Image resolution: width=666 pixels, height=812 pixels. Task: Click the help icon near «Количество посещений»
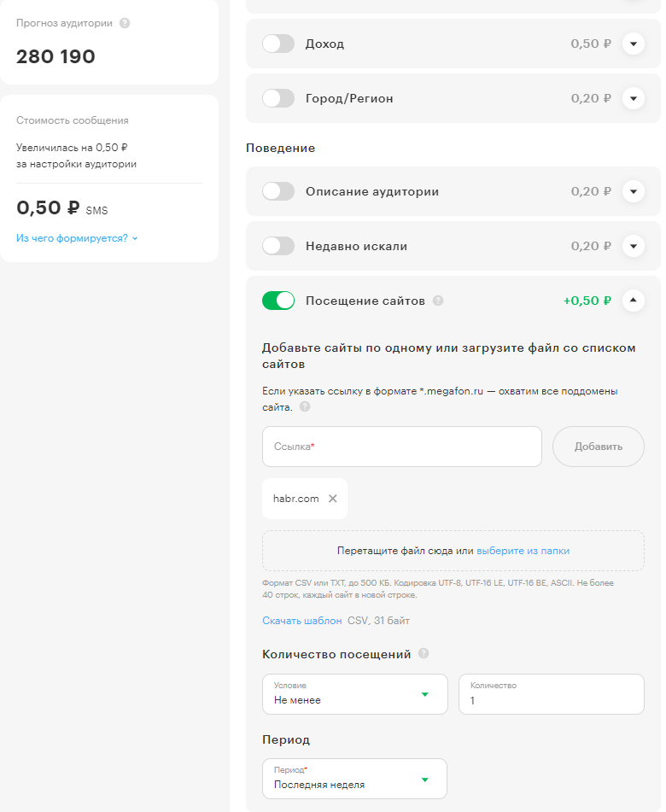(424, 653)
